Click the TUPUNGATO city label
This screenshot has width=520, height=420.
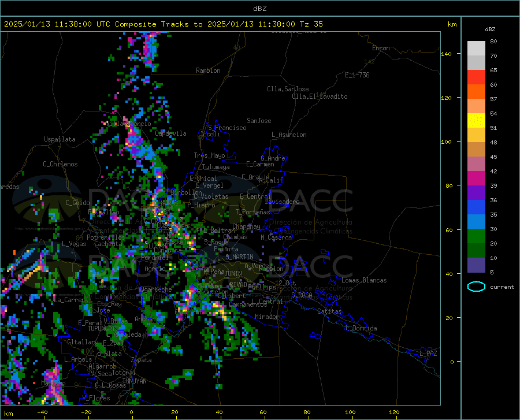point(103,329)
